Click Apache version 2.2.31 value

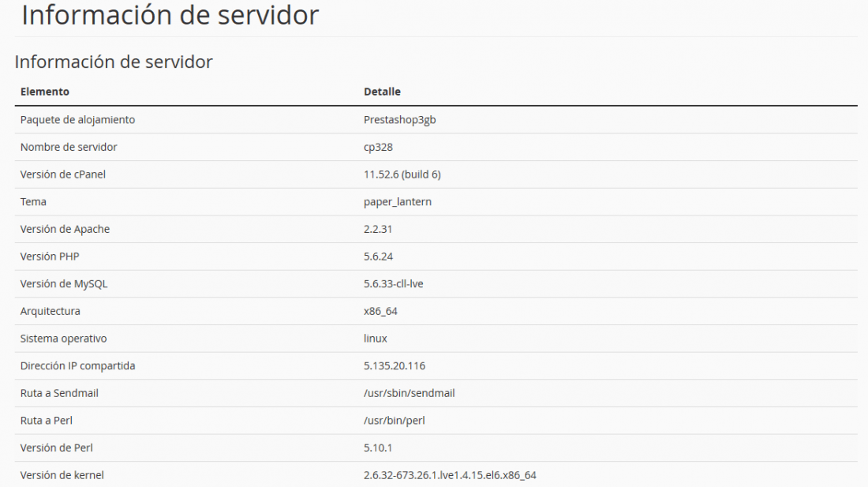pyautogui.click(x=377, y=229)
